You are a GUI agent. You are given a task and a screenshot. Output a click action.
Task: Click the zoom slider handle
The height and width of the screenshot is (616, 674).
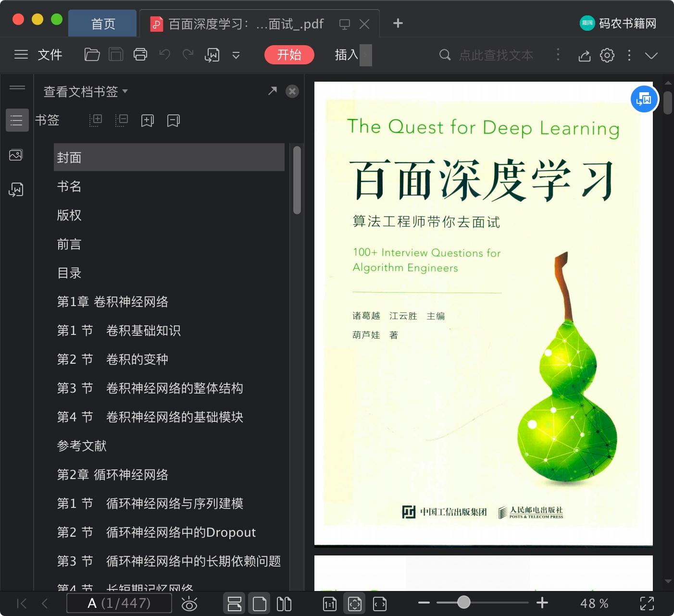coord(463,602)
